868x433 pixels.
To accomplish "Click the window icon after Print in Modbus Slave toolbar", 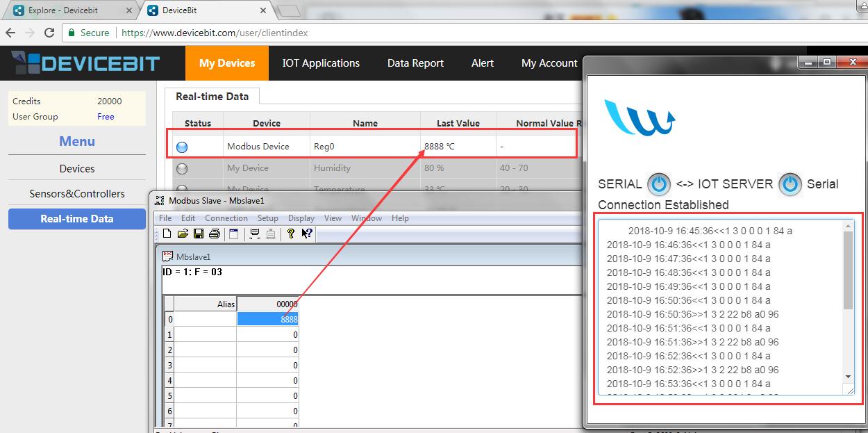I will (x=233, y=234).
